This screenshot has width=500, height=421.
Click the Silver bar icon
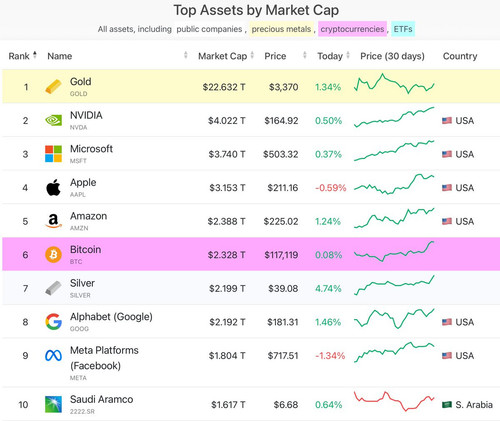[x=53, y=288]
